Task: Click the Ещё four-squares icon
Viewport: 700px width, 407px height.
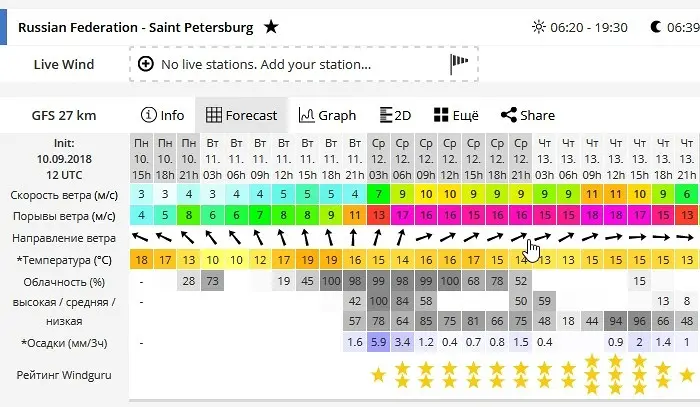Action: point(441,115)
